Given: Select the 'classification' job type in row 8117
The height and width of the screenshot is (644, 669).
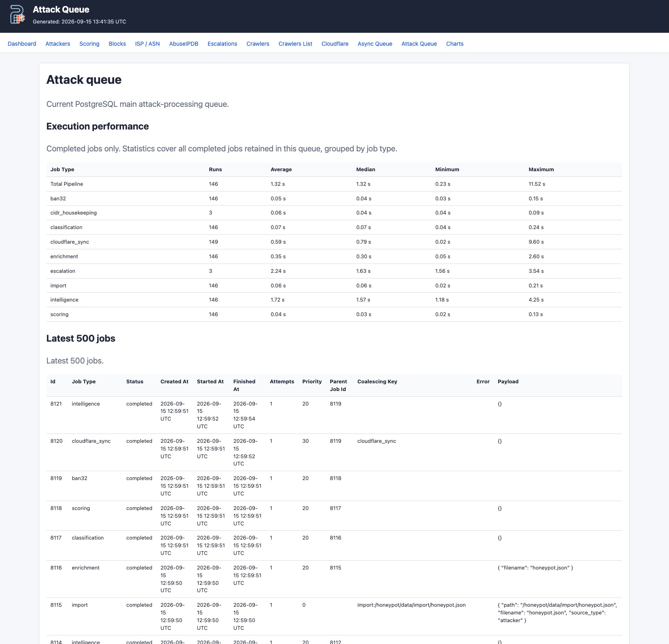Looking at the screenshot, I should pos(88,538).
